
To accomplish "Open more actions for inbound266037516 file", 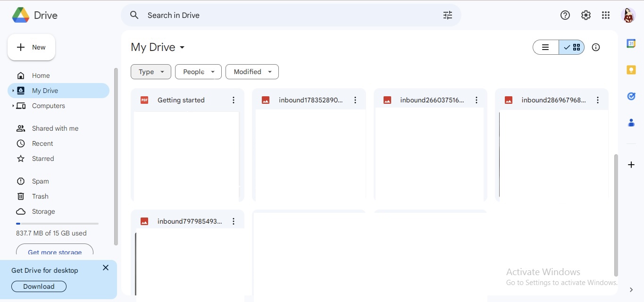I will [477, 100].
